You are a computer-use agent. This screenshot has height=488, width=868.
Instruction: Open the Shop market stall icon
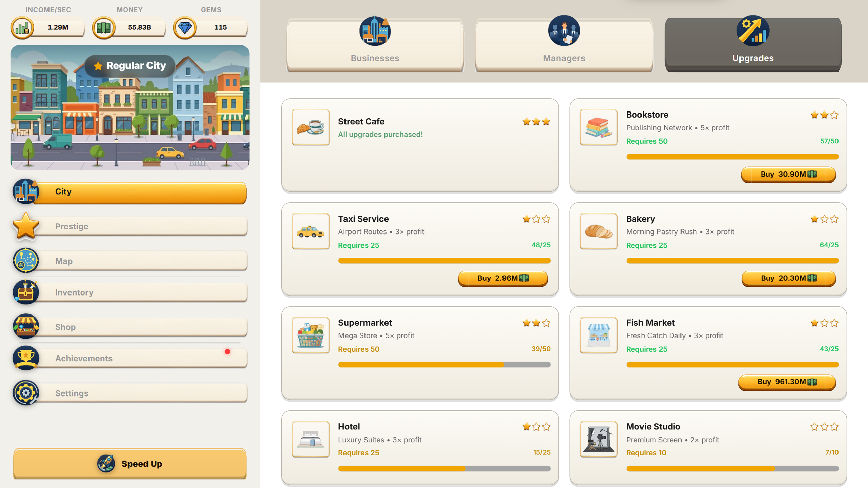click(x=26, y=327)
